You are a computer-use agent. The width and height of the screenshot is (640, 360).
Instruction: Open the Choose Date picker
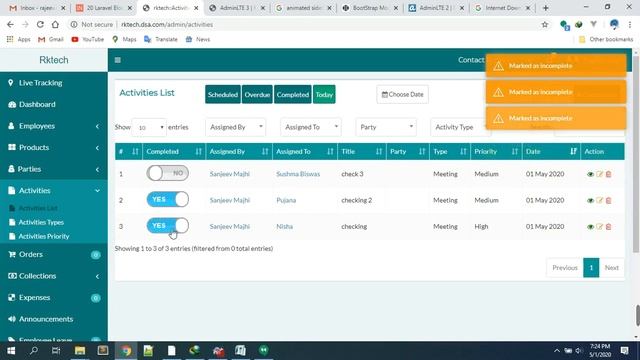402,94
